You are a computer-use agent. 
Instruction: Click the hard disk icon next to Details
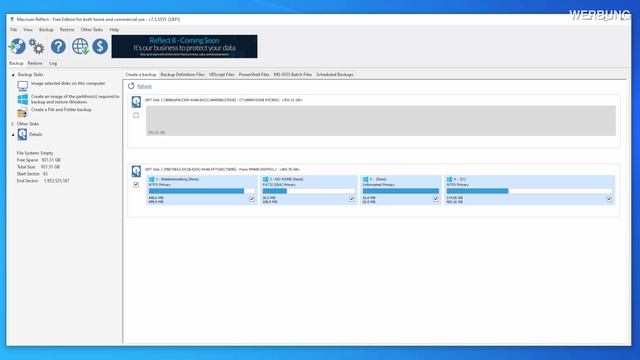tap(22, 134)
